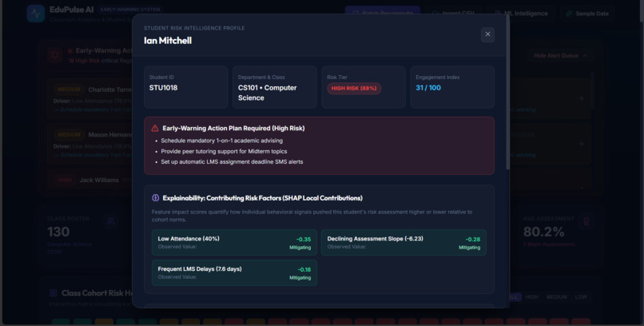Click the CS101 • Computer Science department text

click(x=268, y=93)
